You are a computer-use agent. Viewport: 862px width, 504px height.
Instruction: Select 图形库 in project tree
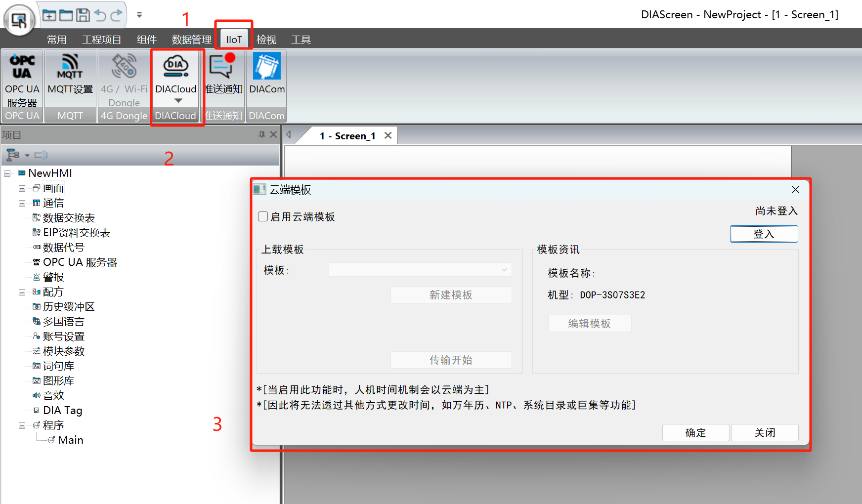click(x=58, y=381)
